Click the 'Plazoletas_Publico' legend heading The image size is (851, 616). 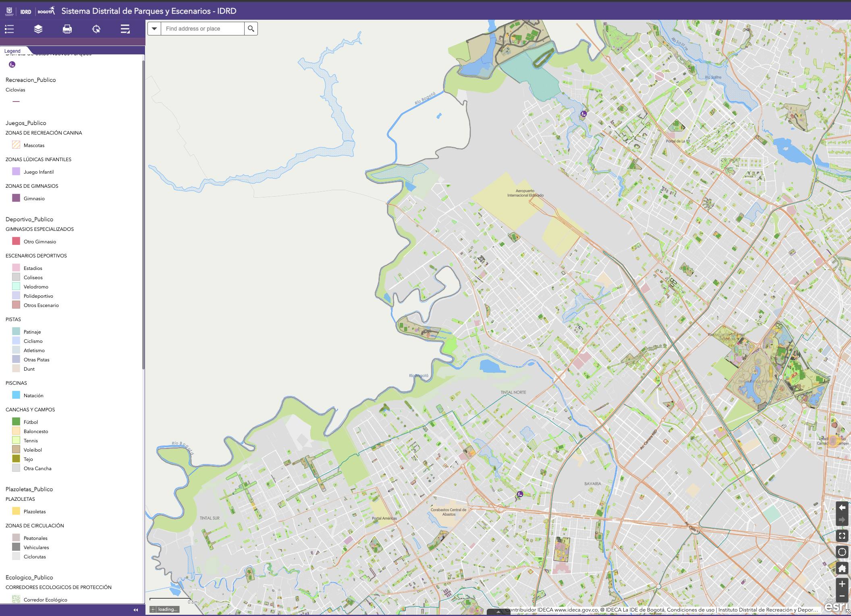click(x=29, y=489)
